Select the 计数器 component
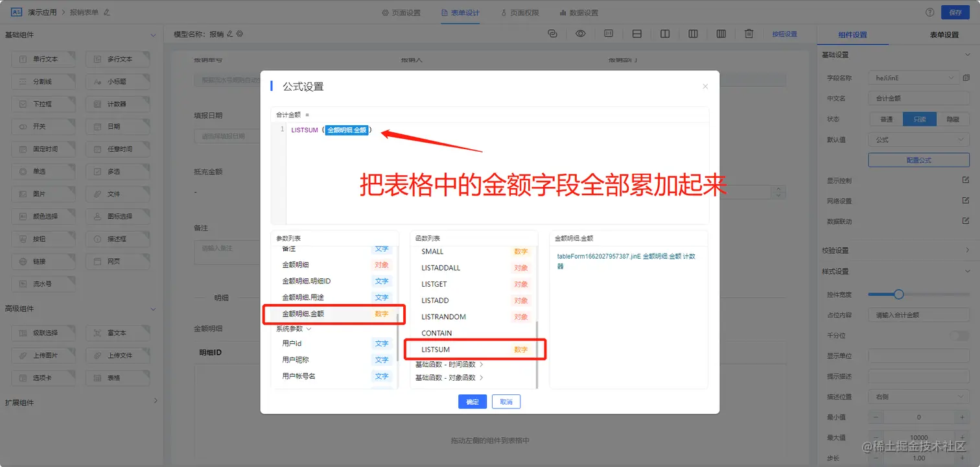Image resolution: width=980 pixels, height=467 pixels. click(x=117, y=104)
